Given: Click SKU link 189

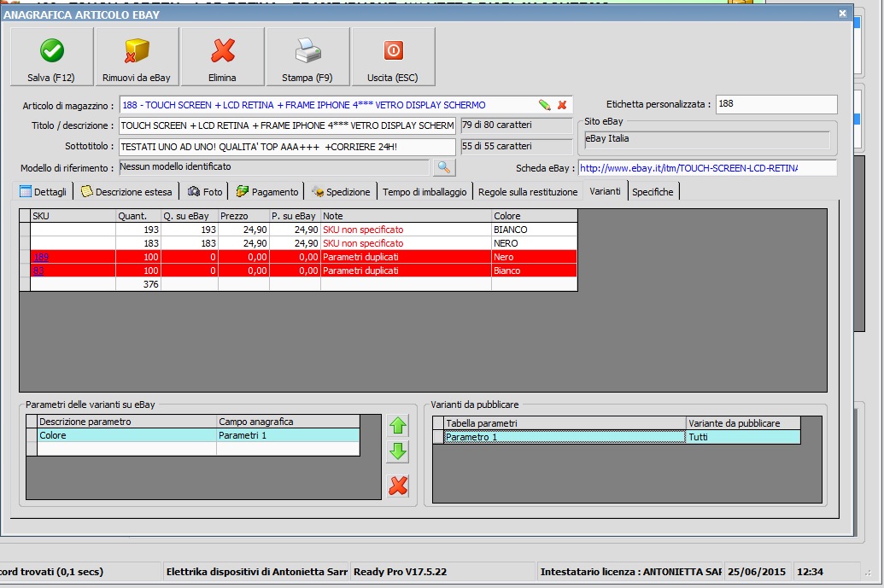Looking at the screenshot, I should (x=41, y=257).
